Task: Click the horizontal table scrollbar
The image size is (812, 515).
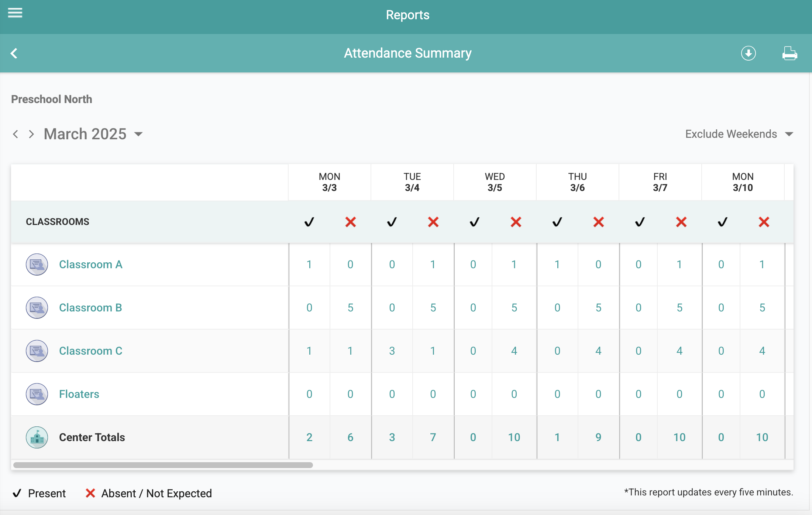Action: (163, 465)
